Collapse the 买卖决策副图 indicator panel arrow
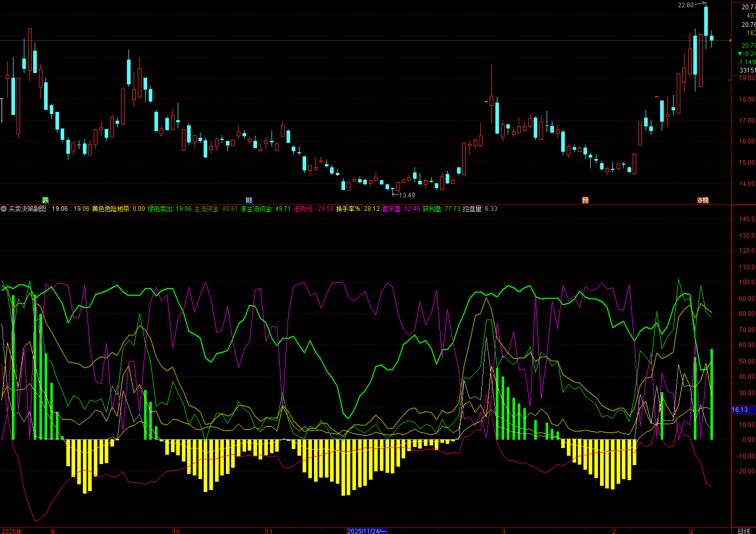Image resolution: width=756 pixels, height=534 pixels. (4, 209)
